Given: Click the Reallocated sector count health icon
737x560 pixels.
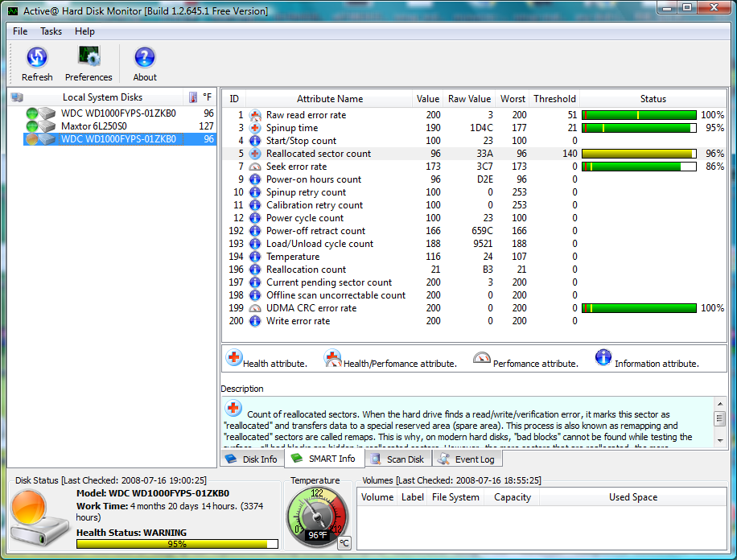Looking at the screenshot, I should [255, 154].
